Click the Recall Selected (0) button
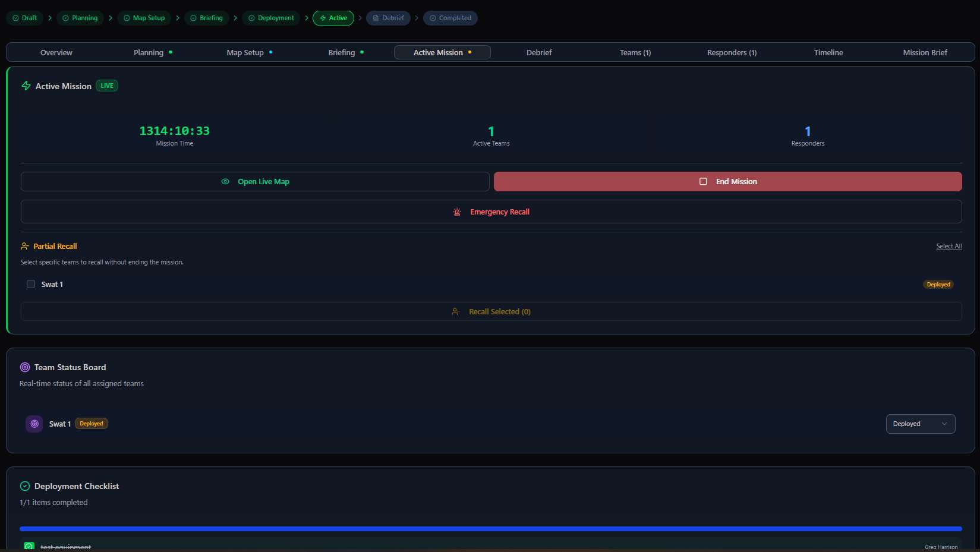The height and width of the screenshot is (552, 980). (491, 311)
